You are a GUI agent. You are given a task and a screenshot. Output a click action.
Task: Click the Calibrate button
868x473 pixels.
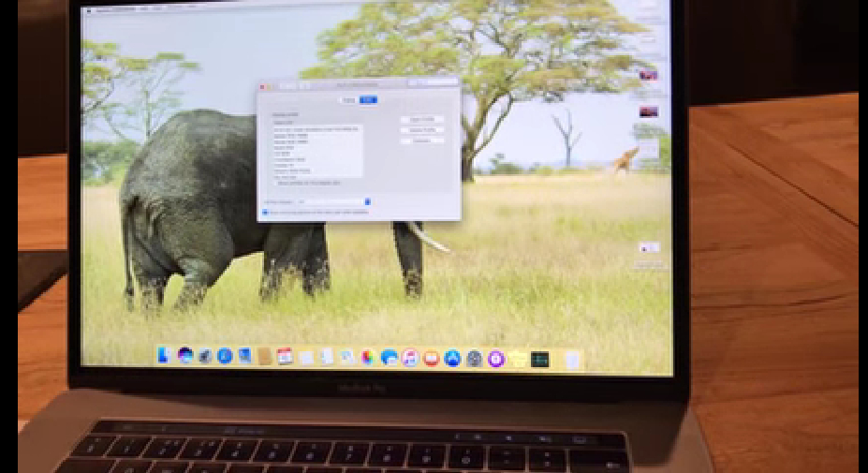pyautogui.click(x=421, y=140)
